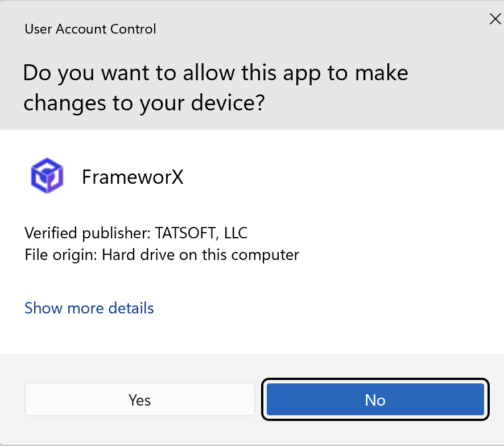
Task: Approve elevation with the Yes button
Action: (140, 399)
